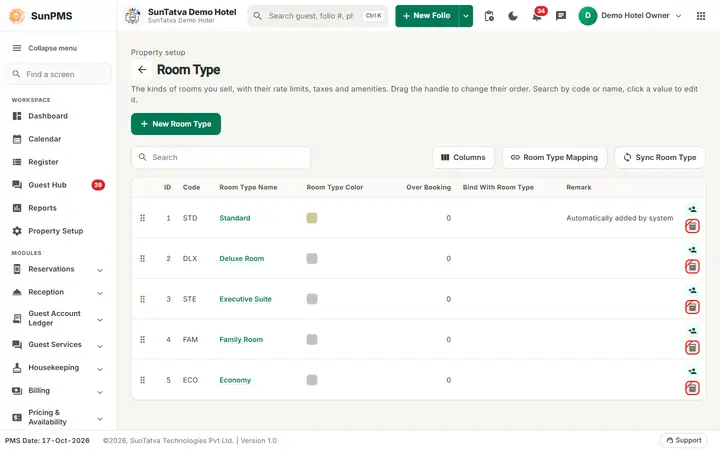Focus the global guest search box

tap(318, 16)
